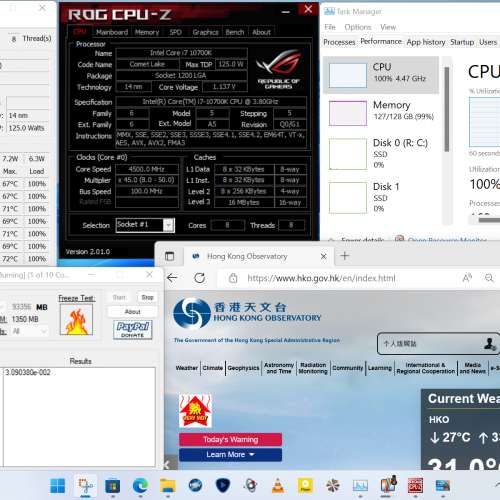The width and height of the screenshot is (500, 500).
Task: Open Geophysics menu on HKO site
Action: 243,368
